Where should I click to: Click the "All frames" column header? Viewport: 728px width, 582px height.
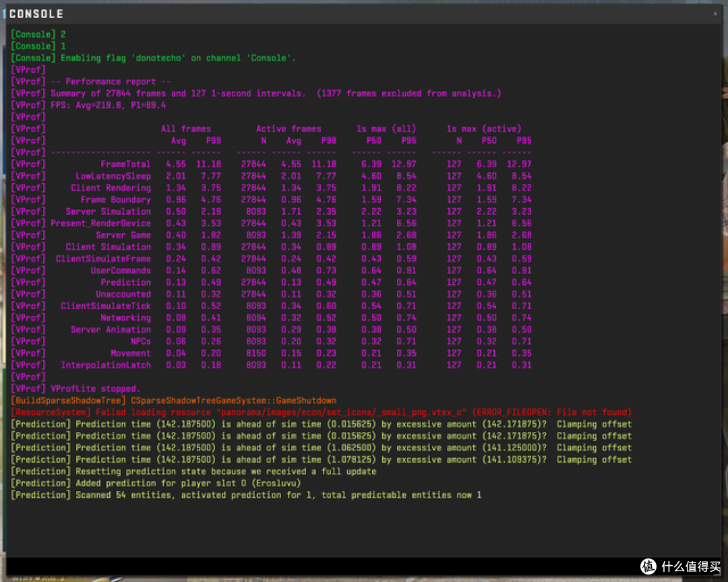(186, 129)
